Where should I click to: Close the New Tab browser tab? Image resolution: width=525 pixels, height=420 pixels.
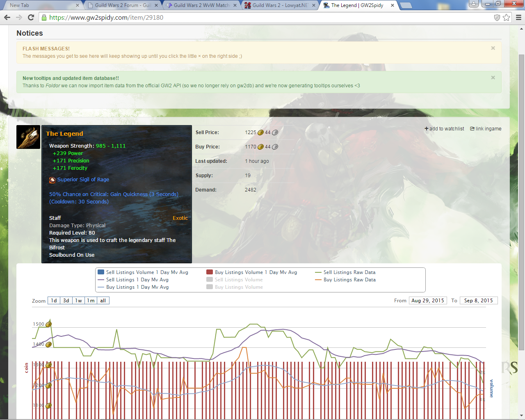[x=78, y=5]
